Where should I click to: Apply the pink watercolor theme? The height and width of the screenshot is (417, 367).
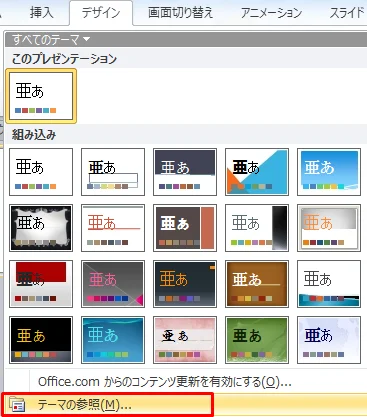pos(185,340)
